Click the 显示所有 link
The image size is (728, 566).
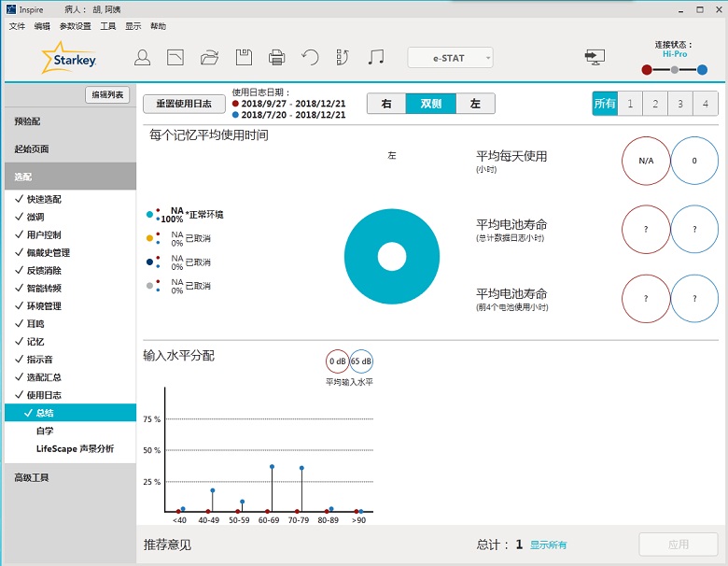coord(548,545)
